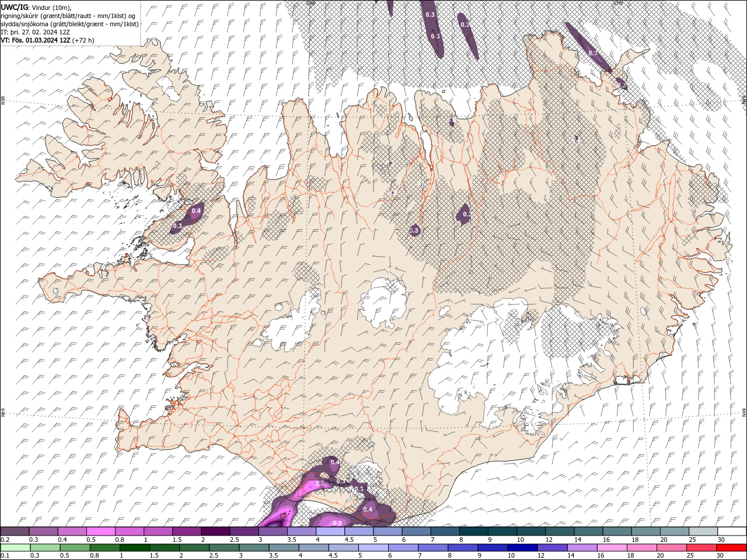Select darkest green lower swatch starting at 1
The height and width of the screenshot is (560, 747).
click(x=134, y=548)
